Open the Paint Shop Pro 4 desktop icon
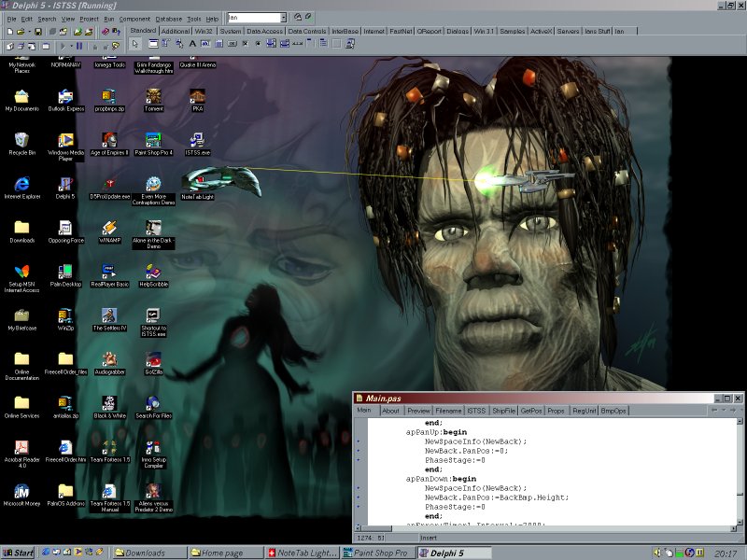 coord(153,145)
